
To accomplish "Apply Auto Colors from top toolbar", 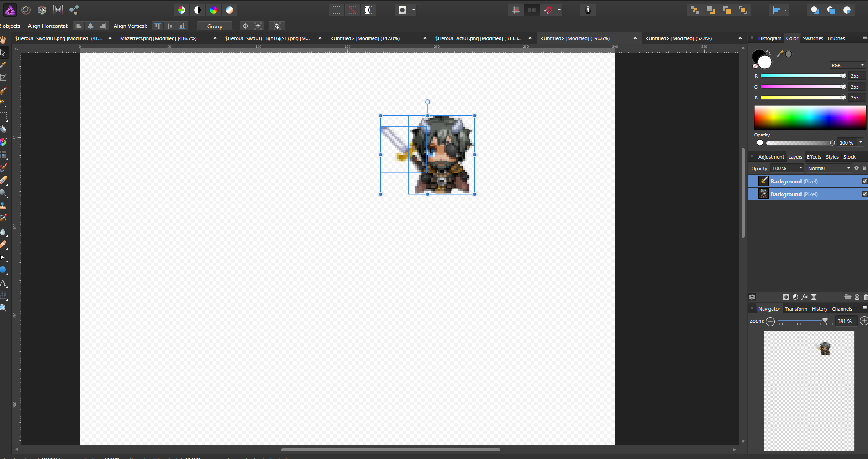I will [214, 10].
